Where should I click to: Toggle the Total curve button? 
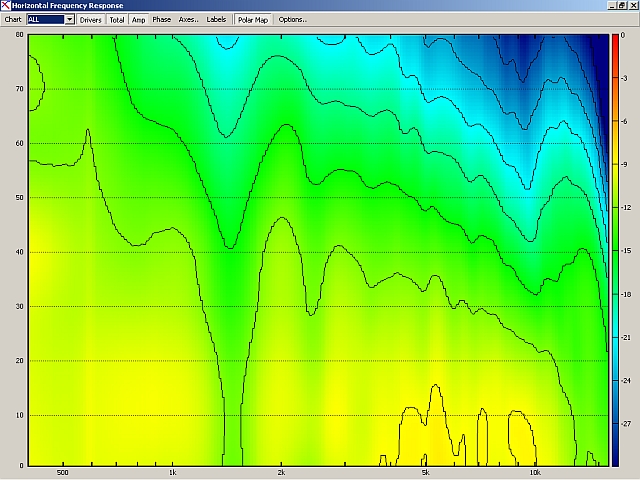pos(117,20)
